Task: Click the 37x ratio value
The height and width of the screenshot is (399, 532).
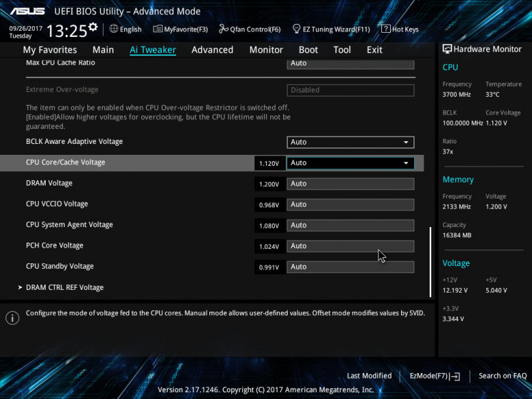Action: tap(448, 151)
